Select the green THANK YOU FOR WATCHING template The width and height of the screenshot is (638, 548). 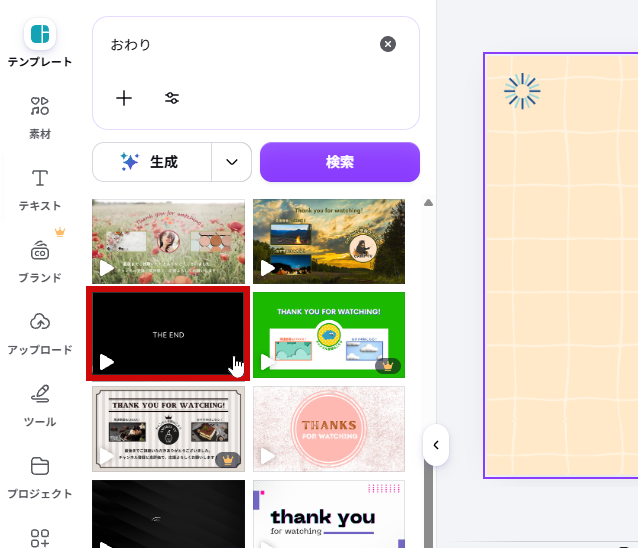(329, 335)
